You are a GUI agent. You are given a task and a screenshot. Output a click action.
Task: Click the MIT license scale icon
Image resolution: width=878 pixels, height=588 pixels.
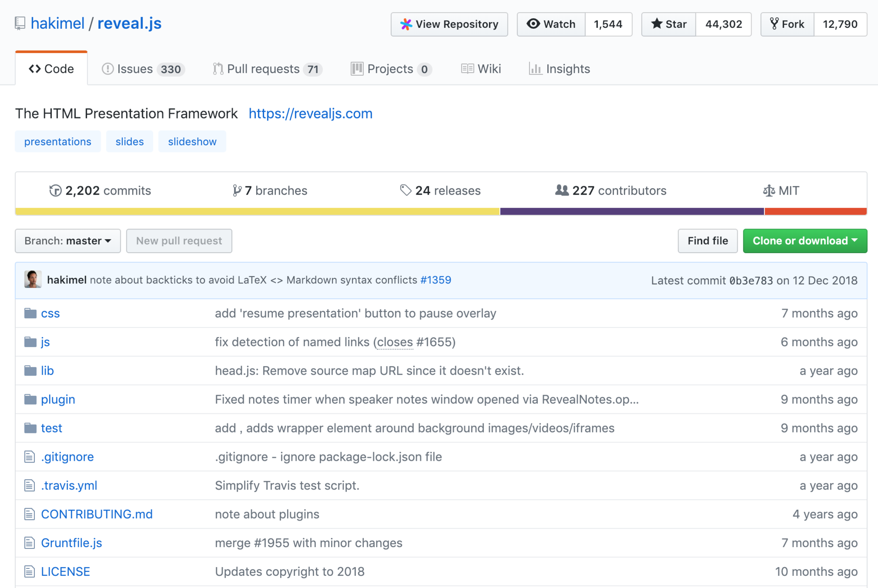pos(769,191)
